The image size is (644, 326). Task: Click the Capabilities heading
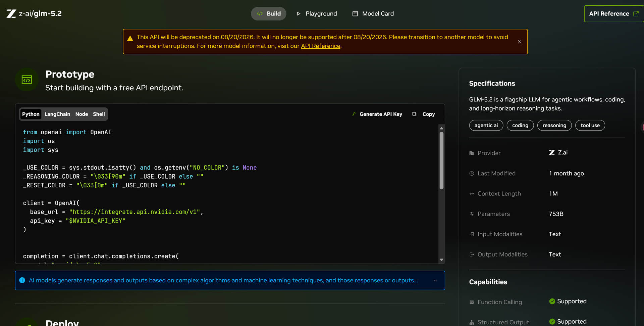tap(488, 282)
